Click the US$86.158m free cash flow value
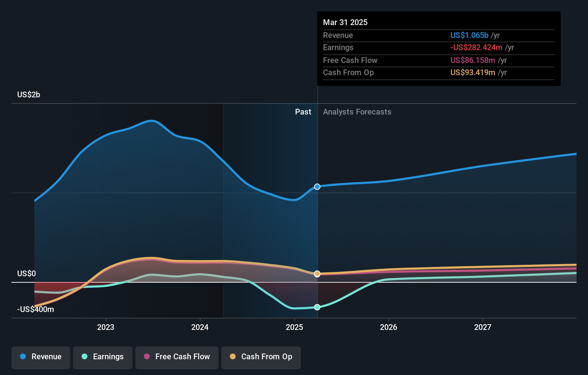This screenshot has height=375, width=588. 473,60
